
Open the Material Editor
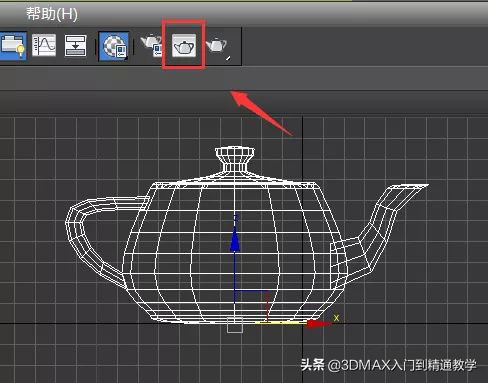[x=114, y=46]
